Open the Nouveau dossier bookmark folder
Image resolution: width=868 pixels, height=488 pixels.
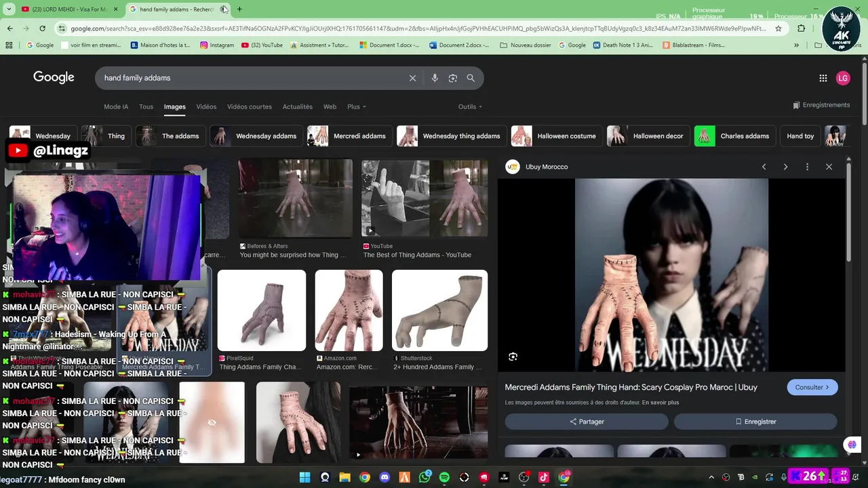(x=526, y=45)
